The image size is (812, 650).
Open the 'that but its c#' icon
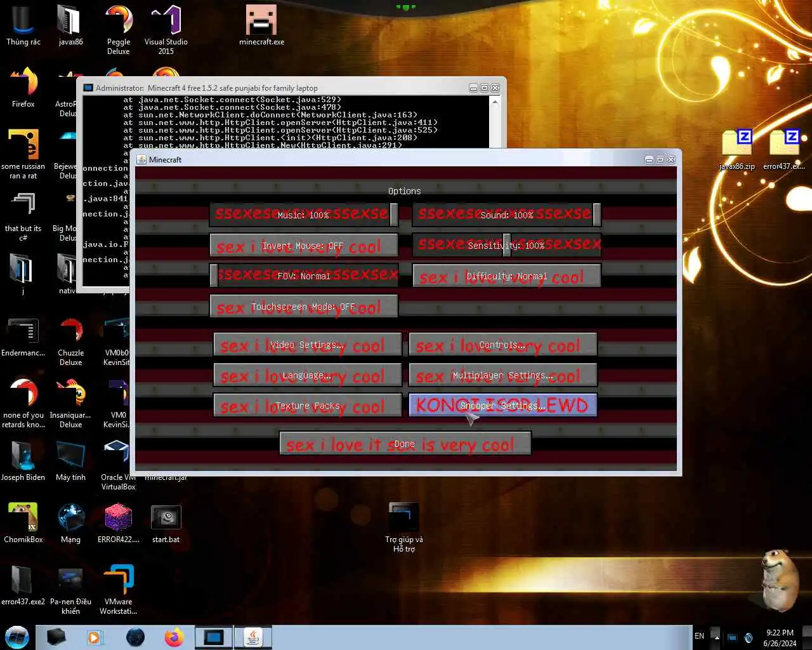click(x=23, y=216)
